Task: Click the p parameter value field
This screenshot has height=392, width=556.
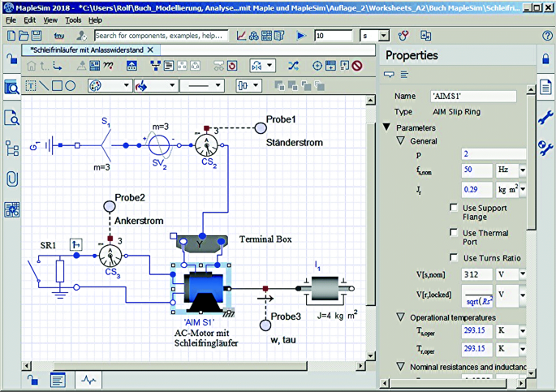Action: [x=494, y=154]
